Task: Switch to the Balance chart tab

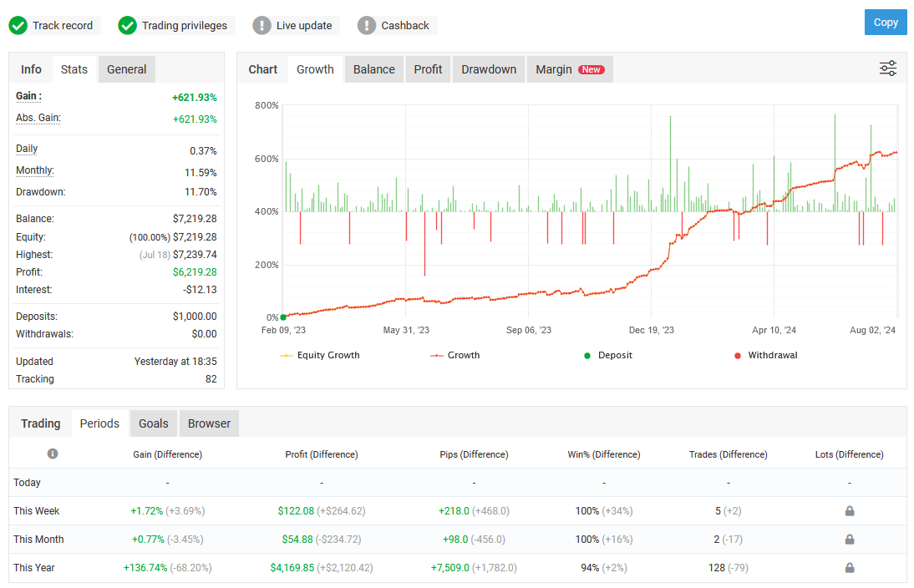Action: (373, 69)
